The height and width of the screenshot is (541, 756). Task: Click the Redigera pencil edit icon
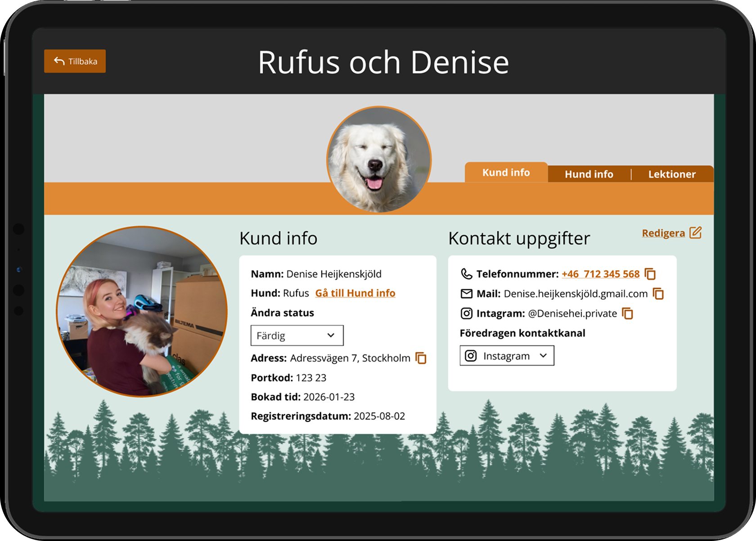pos(696,232)
